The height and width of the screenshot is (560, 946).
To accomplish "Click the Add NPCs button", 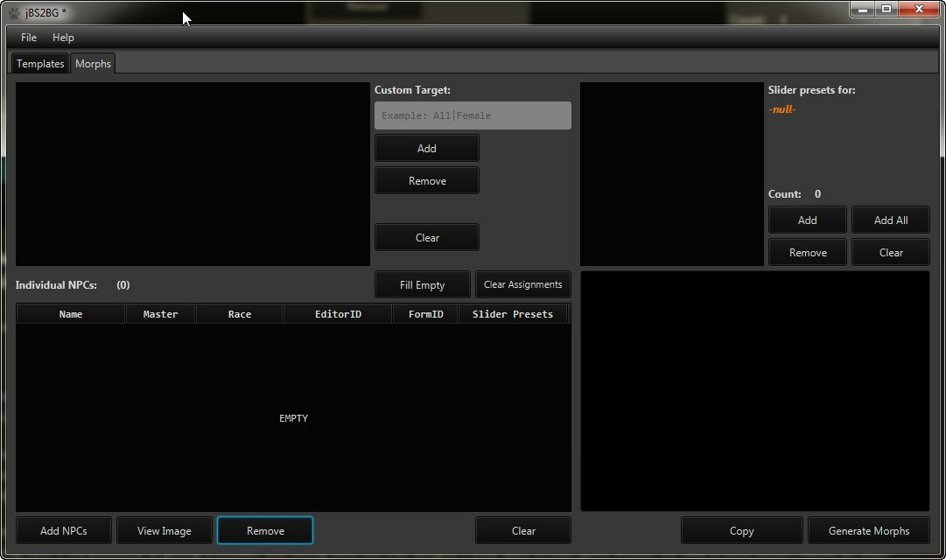I will click(x=63, y=531).
